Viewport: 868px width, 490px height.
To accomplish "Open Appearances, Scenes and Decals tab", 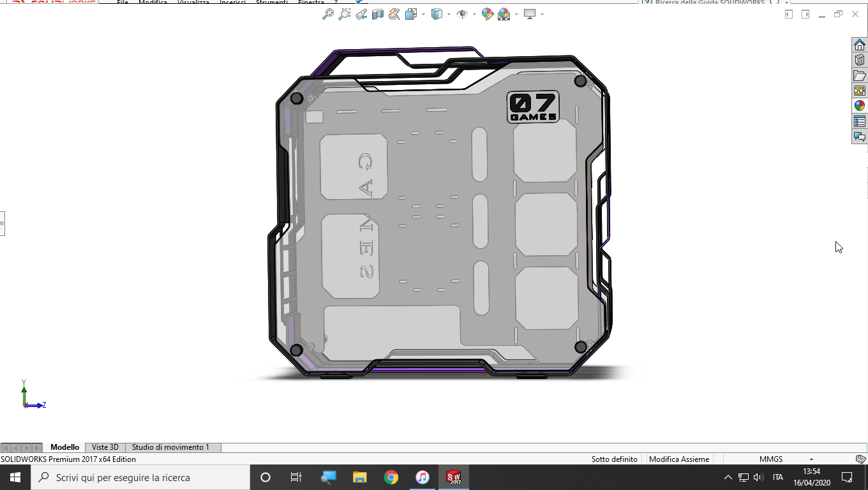I will click(x=860, y=106).
